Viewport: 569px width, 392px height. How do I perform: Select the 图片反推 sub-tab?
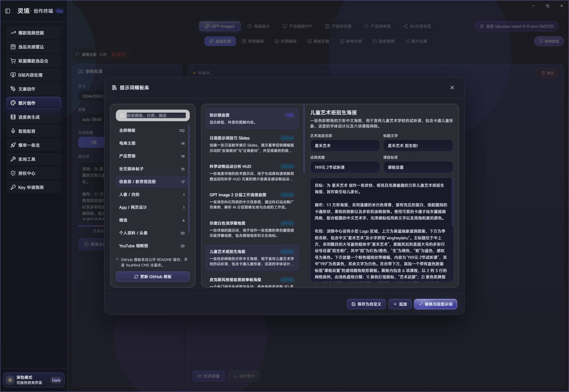(x=416, y=41)
